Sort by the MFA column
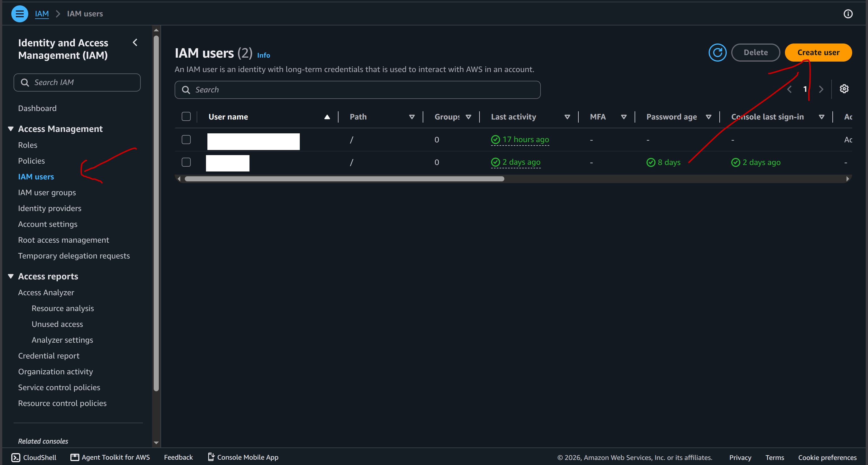The image size is (868, 465). click(624, 117)
